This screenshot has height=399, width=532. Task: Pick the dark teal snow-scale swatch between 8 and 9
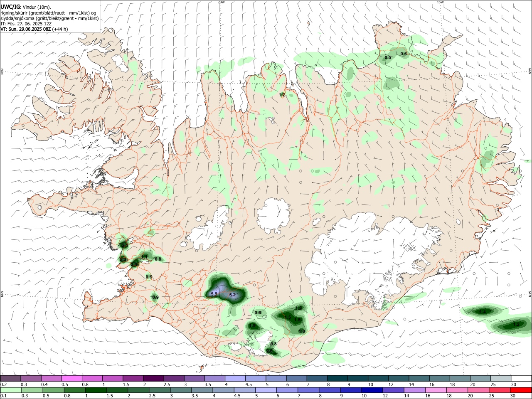pos(337,379)
